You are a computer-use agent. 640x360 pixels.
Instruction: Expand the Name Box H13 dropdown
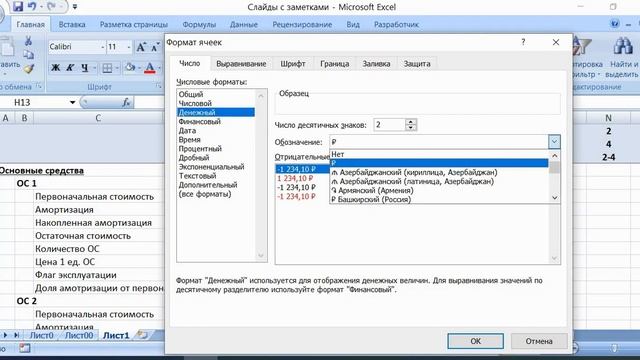(x=72, y=102)
